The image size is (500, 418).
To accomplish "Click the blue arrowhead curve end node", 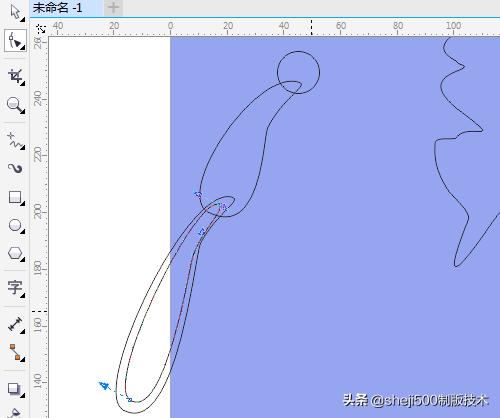I will point(105,386).
